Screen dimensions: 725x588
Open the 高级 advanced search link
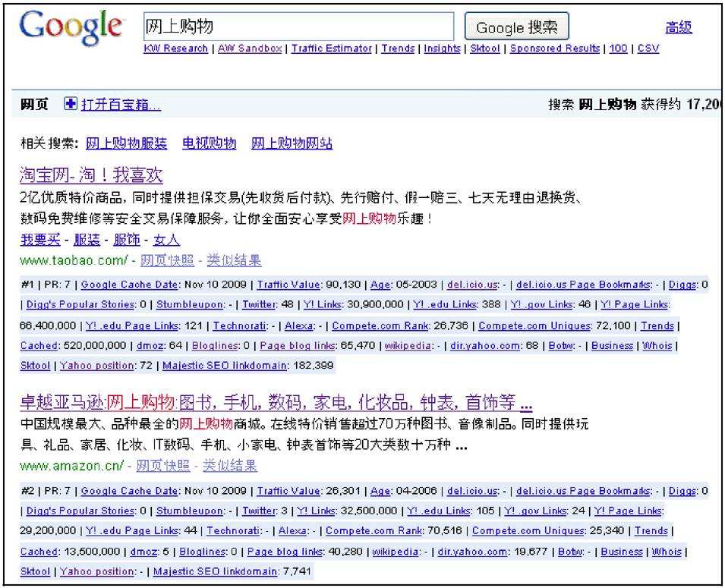678,27
